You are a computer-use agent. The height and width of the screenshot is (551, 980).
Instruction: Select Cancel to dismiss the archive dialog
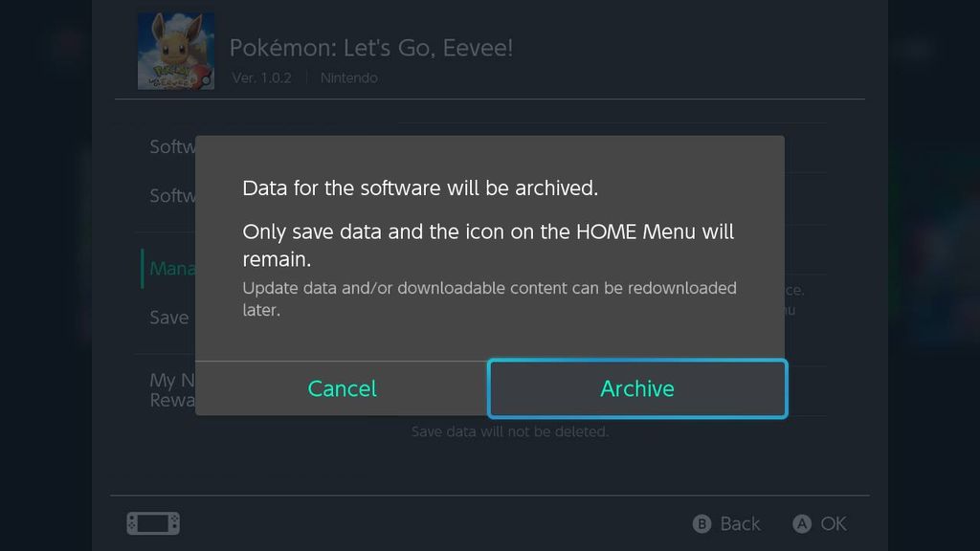(342, 388)
